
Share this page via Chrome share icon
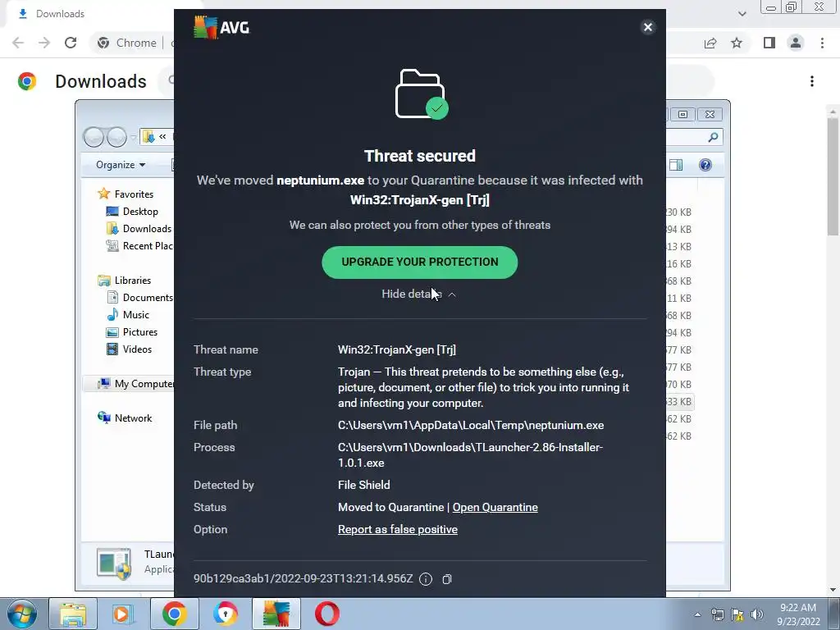click(710, 43)
